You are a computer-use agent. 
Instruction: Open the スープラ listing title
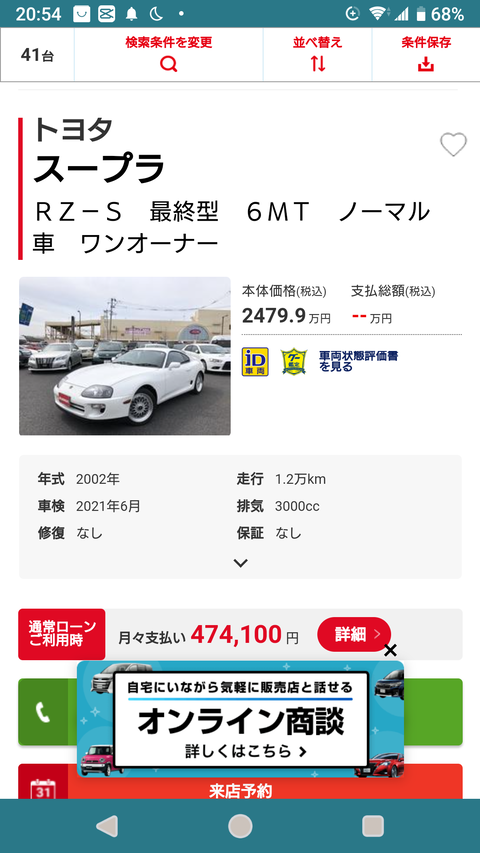[x=99, y=168]
